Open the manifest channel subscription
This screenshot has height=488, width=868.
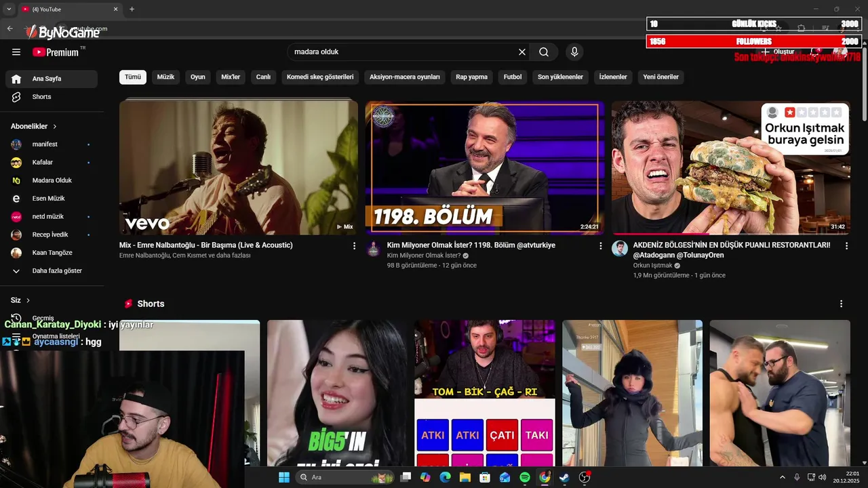52,144
